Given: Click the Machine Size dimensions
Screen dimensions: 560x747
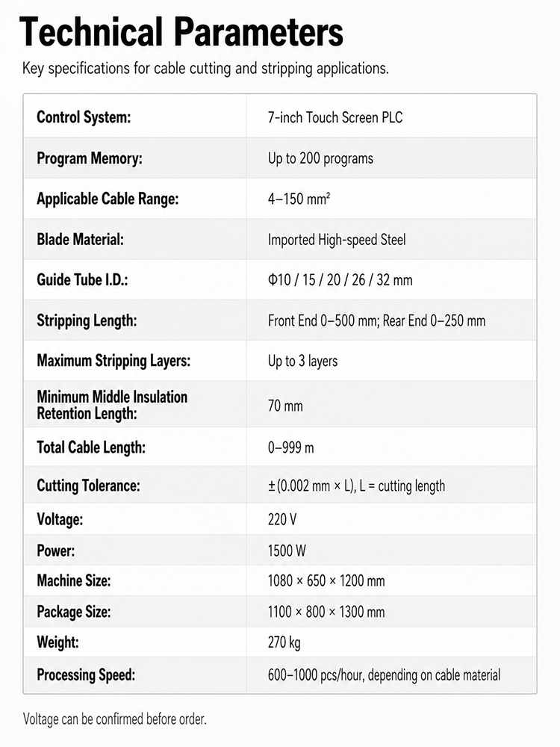Looking at the screenshot, I should [326, 580].
